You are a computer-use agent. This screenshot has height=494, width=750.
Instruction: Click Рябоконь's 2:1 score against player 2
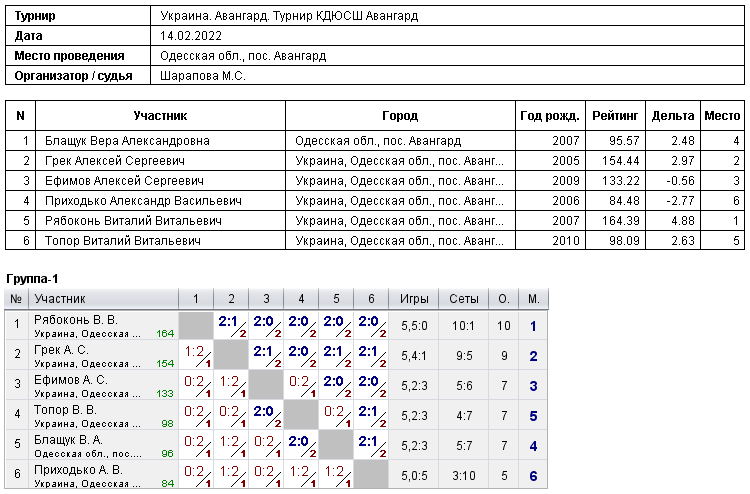click(x=228, y=322)
